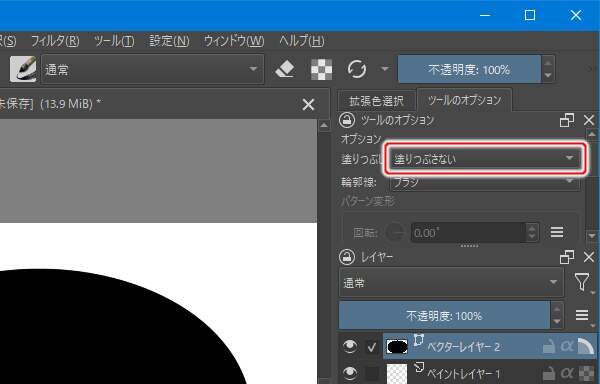Click ベクターレイヤー 2 thumbnail
This screenshot has width=600, height=384.
tap(397, 347)
